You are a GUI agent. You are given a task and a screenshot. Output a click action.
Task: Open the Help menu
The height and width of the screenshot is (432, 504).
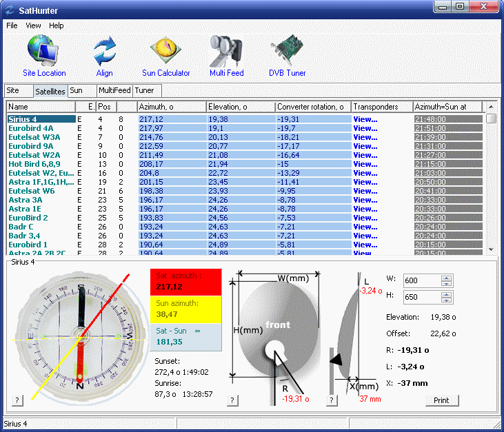[57, 25]
